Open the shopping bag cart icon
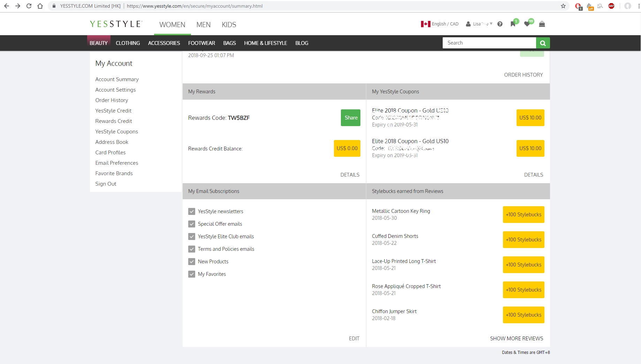The height and width of the screenshot is (364, 641). [x=542, y=24]
